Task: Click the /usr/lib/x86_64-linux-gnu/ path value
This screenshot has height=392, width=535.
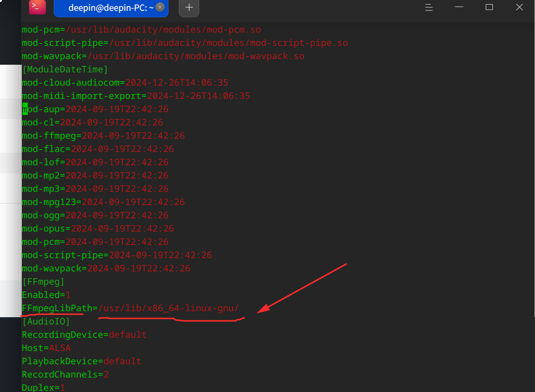Action: (168, 308)
